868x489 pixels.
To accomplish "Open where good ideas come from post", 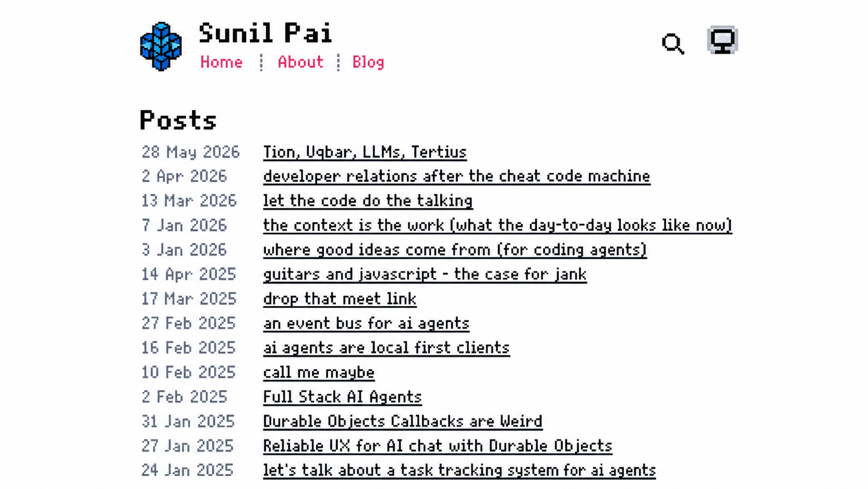I will tap(455, 250).
